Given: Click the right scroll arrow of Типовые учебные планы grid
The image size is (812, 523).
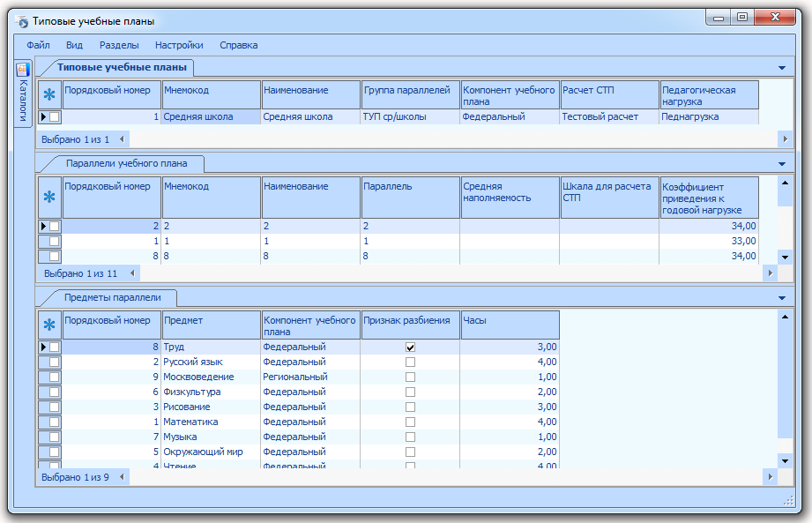Looking at the screenshot, I should (x=785, y=138).
